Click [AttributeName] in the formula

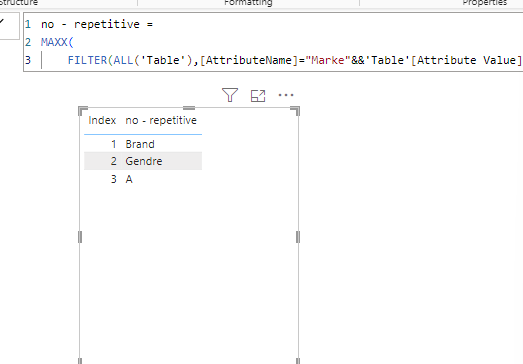249,60
